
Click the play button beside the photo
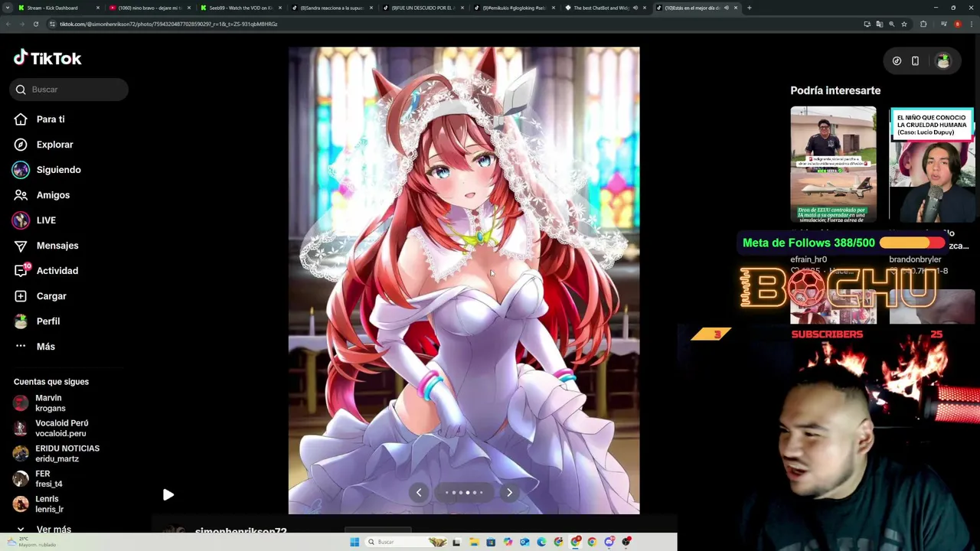pyautogui.click(x=168, y=495)
